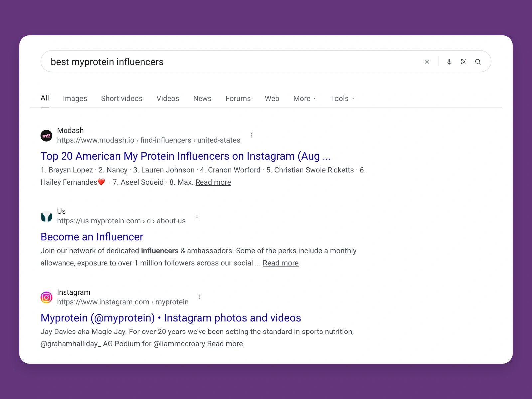Click the 'Us' site name above myprotein URL
This screenshot has height=399, width=532.
pyautogui.click(x=61, y=211)
